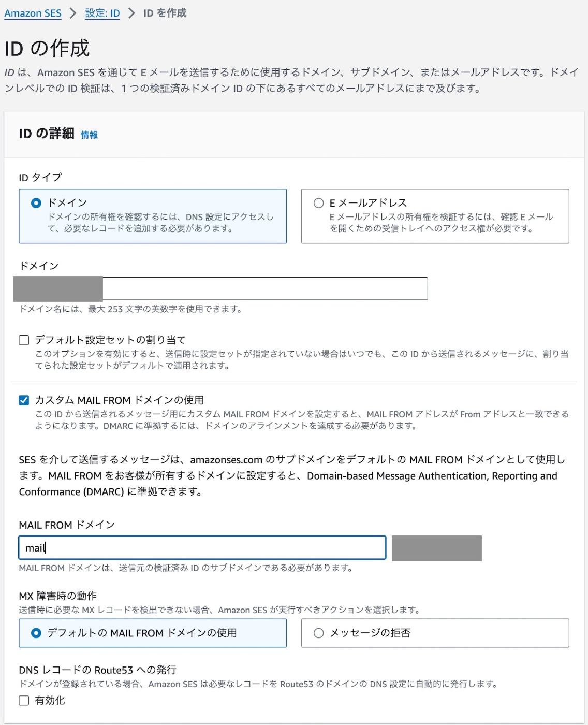Viewport: 588px width, 725px height.
Task: Click the ID の作成 page title
Action: click(x=47, y=49)
